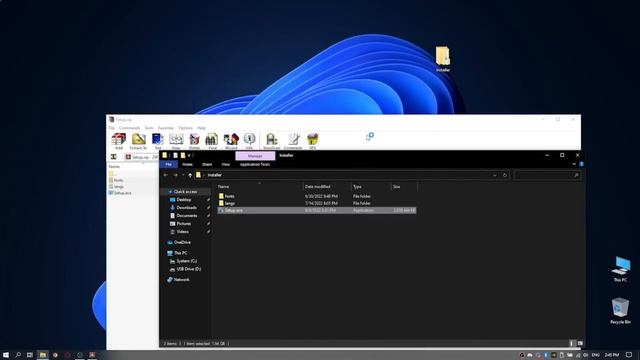Select OneDrive in Explorer sidebar

point(182,242)
